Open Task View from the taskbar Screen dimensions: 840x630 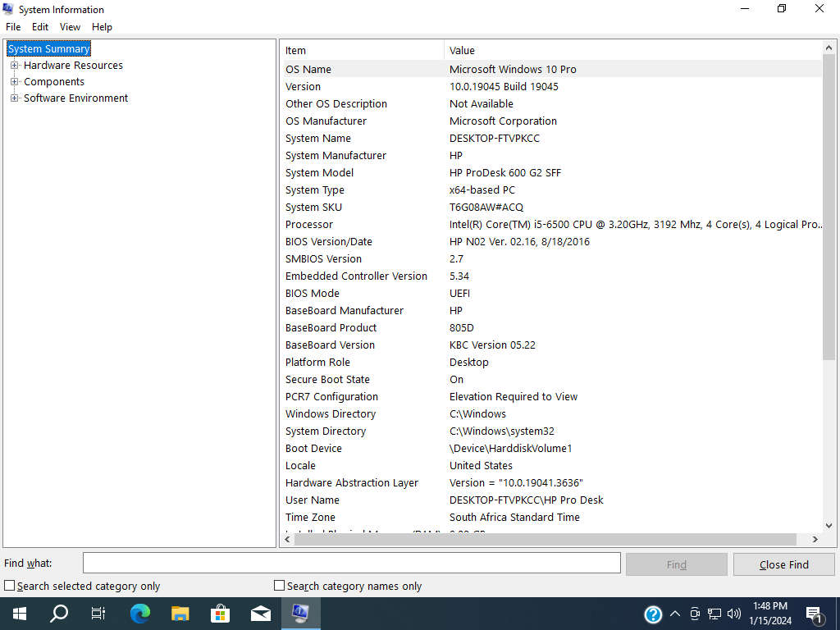(98, 613)
